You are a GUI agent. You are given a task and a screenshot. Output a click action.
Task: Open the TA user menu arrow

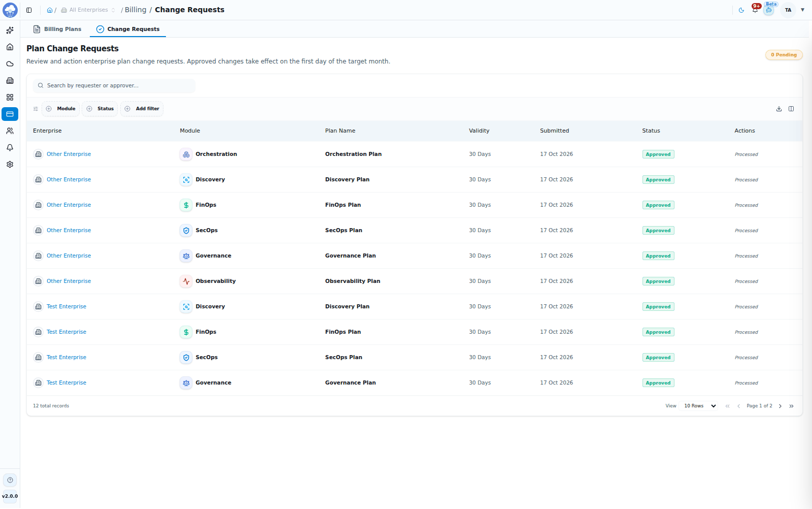pos(802,10)
